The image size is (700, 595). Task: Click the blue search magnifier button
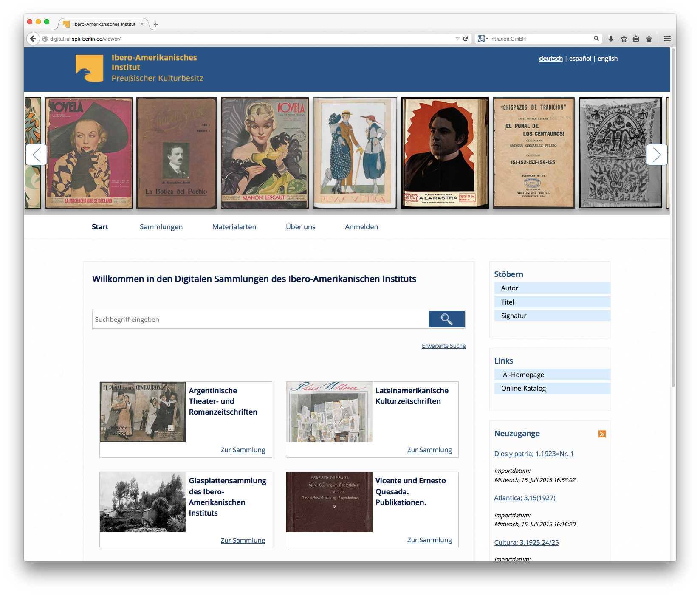click(446, 319)
